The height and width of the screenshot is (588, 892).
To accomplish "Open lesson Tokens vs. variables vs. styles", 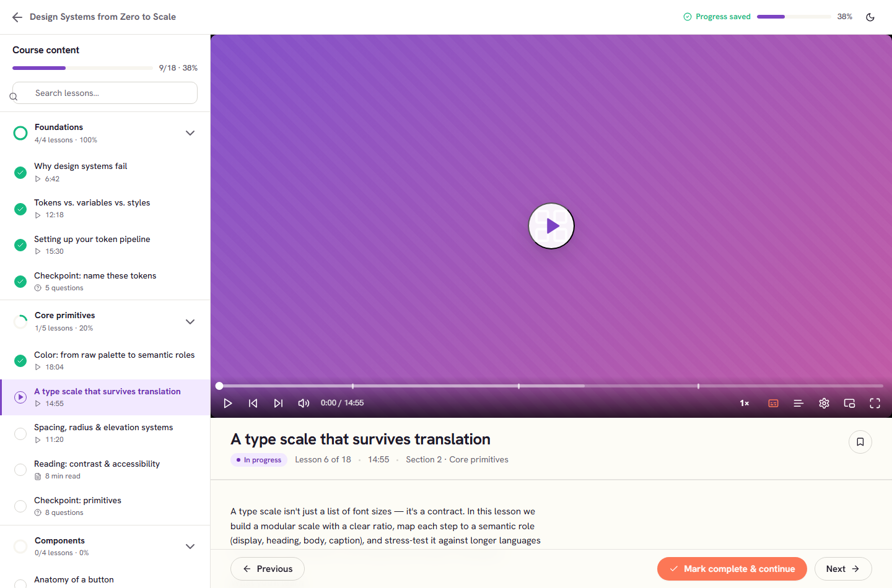I will coord(105,209).
